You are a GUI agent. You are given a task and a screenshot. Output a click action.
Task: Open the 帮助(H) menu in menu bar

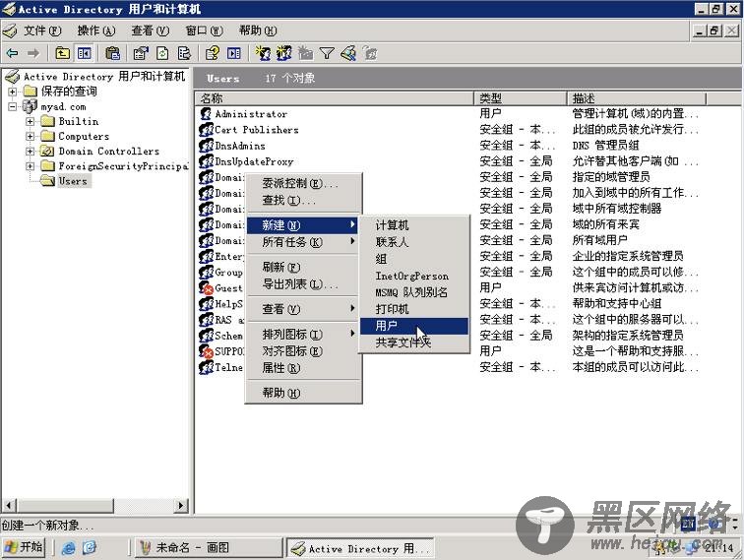click(x=258, y=31)
